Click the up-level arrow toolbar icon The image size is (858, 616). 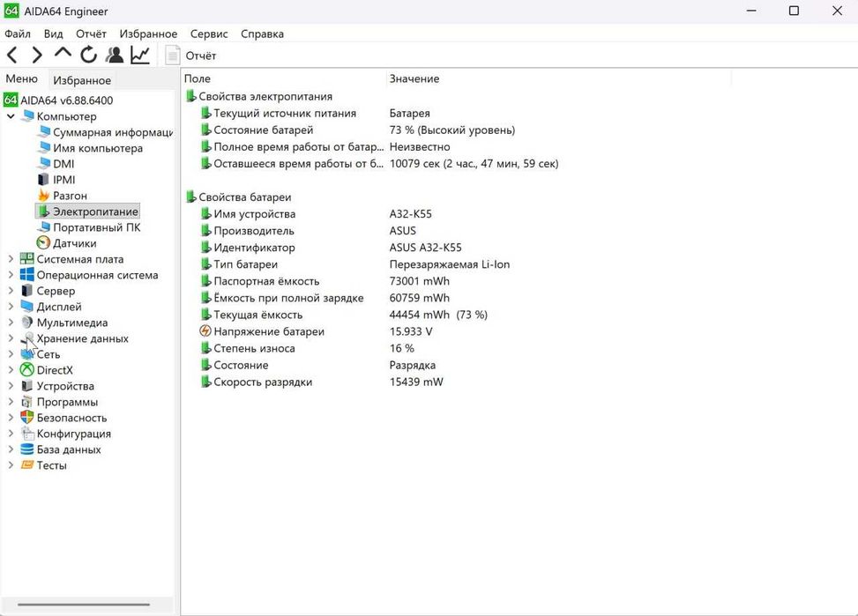tap(63, 53)
